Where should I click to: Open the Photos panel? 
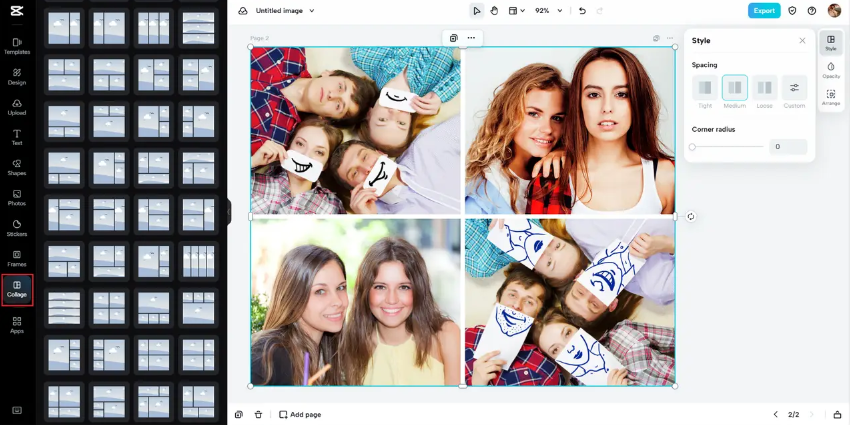[x=17, y=198]
